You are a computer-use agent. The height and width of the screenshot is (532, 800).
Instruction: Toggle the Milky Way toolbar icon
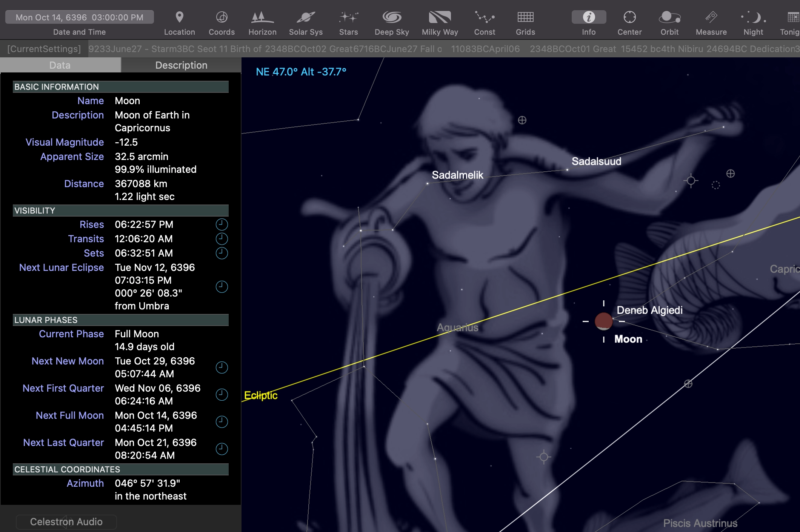click(440, 17)
